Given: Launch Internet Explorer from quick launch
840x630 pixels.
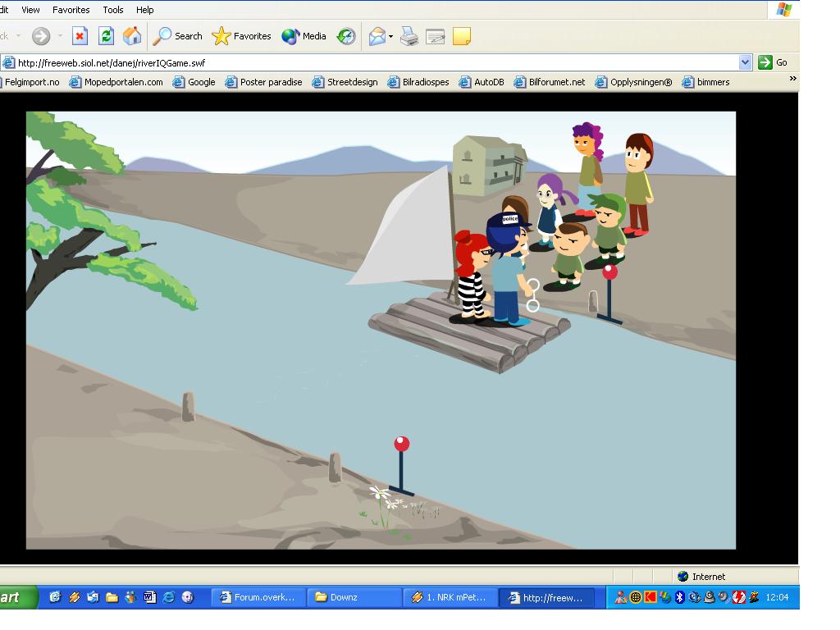Looking at the screenshot, I should 168,597.
